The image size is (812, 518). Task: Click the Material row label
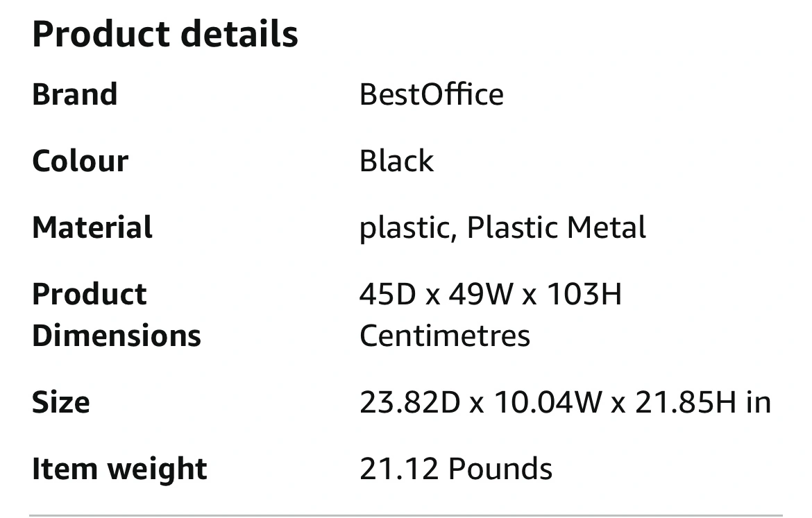click(92, 227)
